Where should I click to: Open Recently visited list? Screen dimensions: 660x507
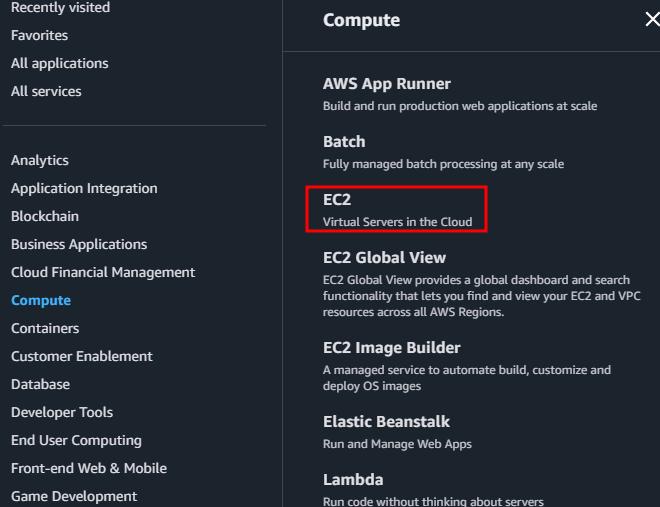coord(60,8)
